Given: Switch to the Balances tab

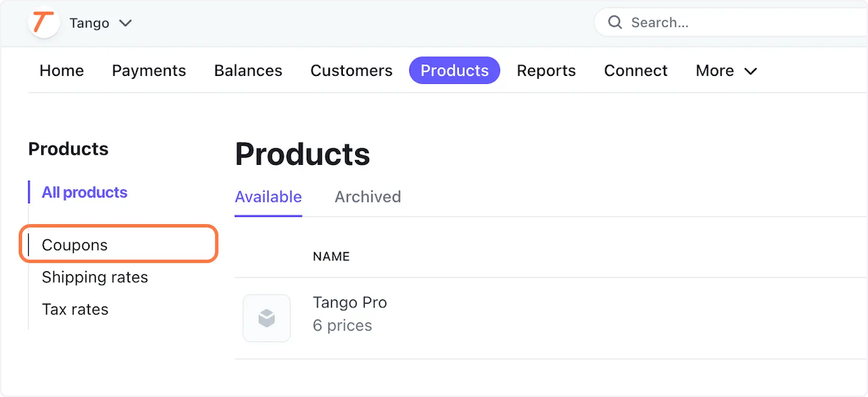Looking at the screenshot, I should (x=248, y=70).
